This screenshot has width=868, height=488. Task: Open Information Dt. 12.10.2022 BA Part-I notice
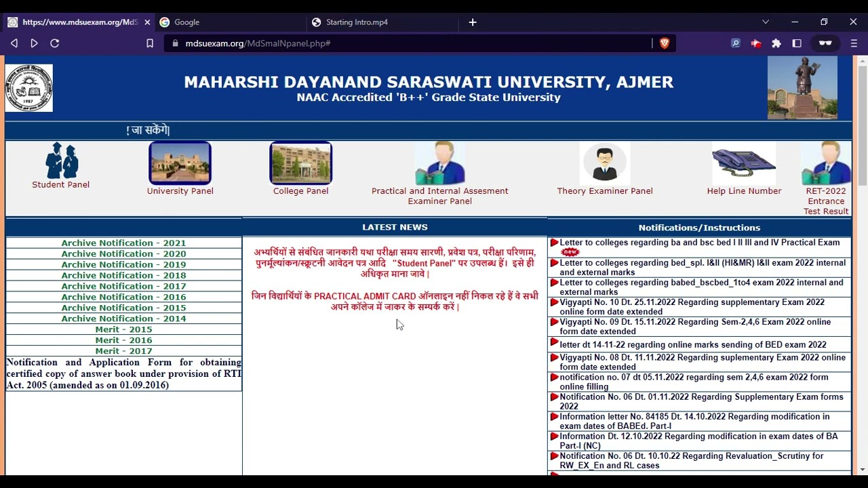(698, 441)
